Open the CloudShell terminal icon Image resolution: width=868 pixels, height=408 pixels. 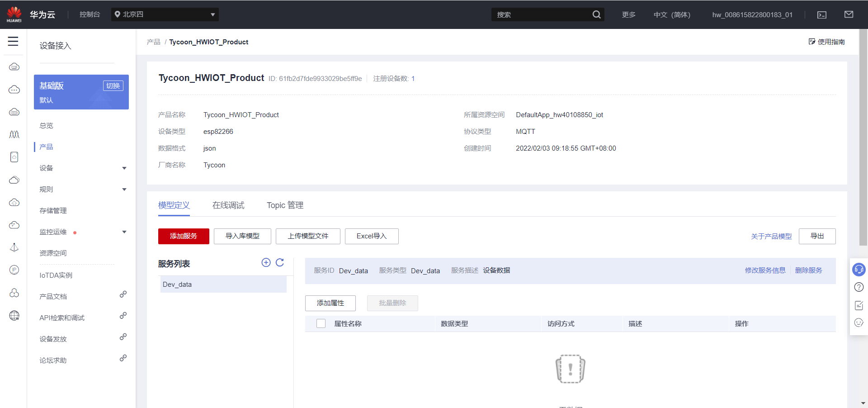(x=822, y=15)
